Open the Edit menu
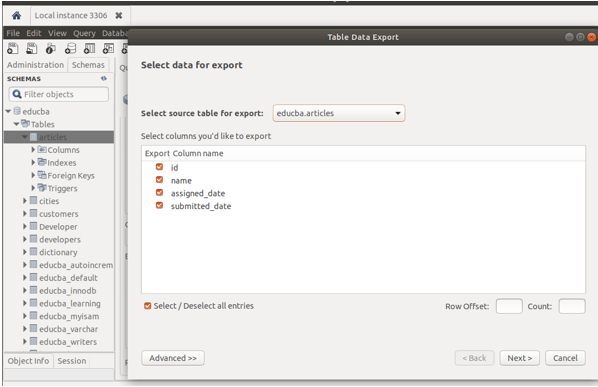Image resolution: width=598 pixels, height=387 pixels. click(x=34, y=33)
